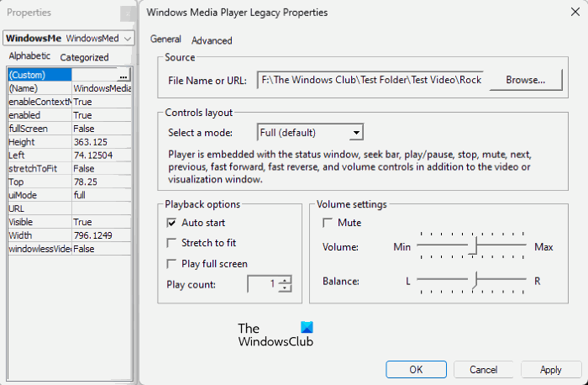Select the Top value 78.25
This screenshot has height=385, width=588.
(102, 182)
